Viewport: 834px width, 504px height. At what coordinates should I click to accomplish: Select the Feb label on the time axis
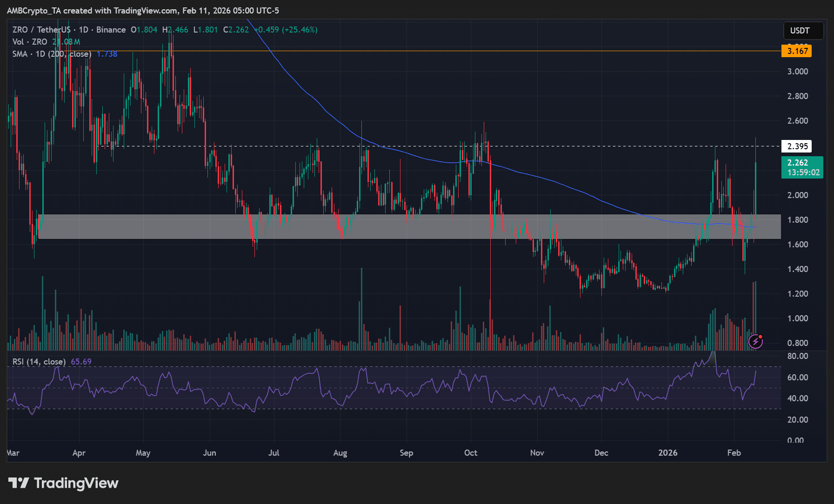pos(734,452)
